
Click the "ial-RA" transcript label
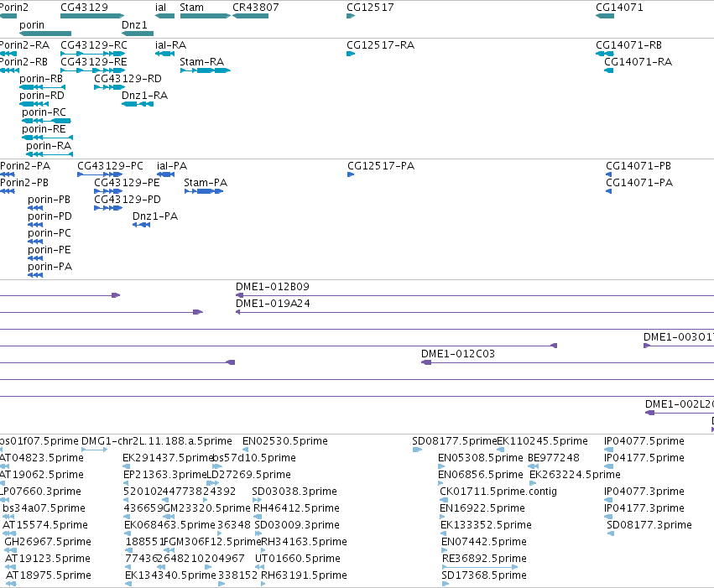click(x=171, y=45)
